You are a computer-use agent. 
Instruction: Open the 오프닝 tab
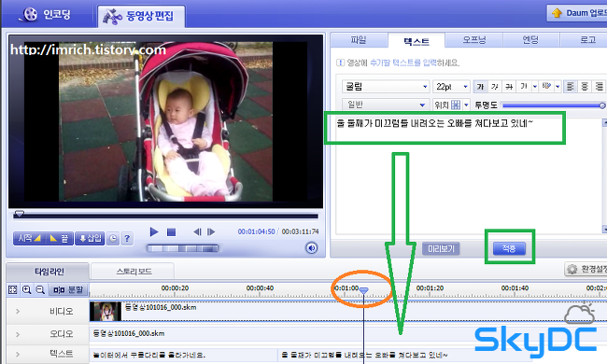tap(474, 40)
